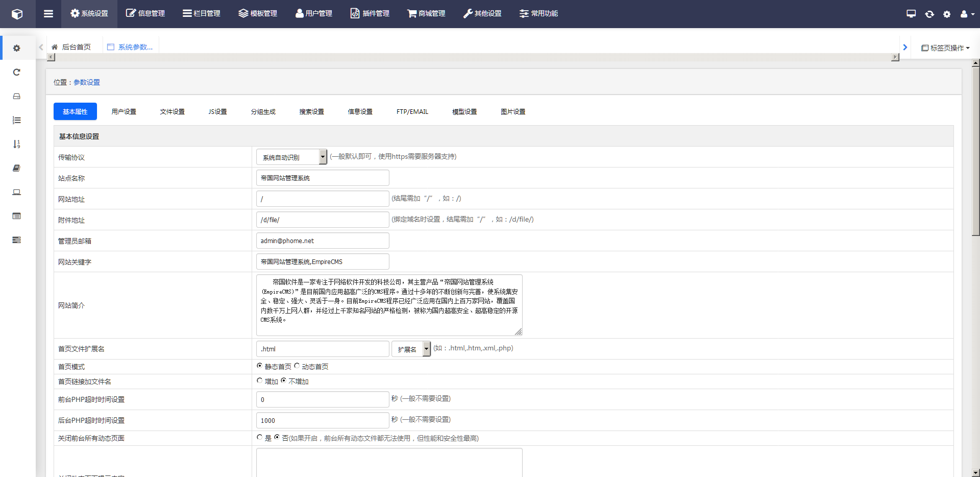Select the 基本属性 settings tab
The width and height of the screenshot is (980, 477).
(75, 111)
